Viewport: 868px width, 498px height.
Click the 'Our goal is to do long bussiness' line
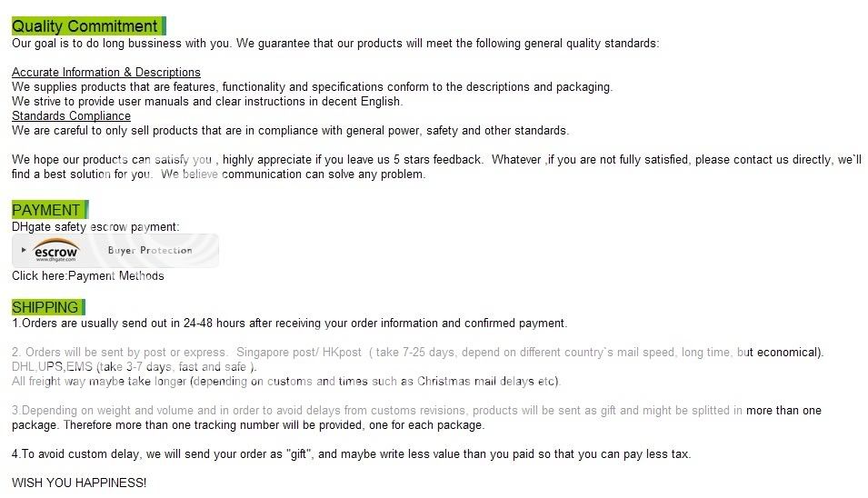[335, 43]
